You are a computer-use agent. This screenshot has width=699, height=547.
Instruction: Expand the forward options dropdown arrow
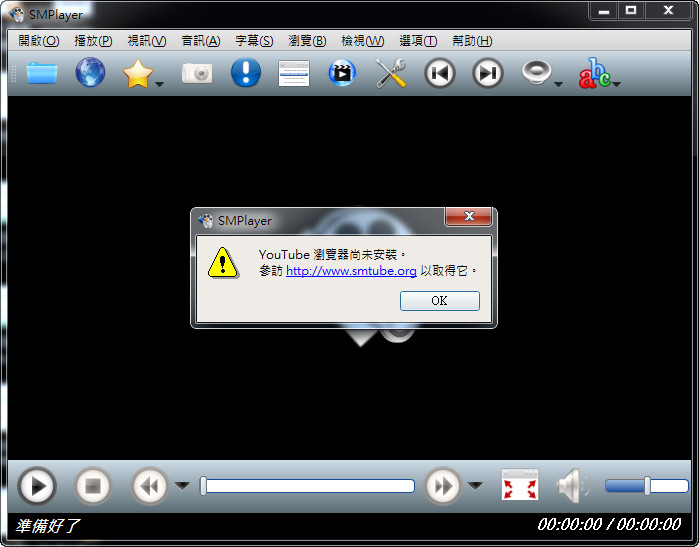click(x=475, y=485)
